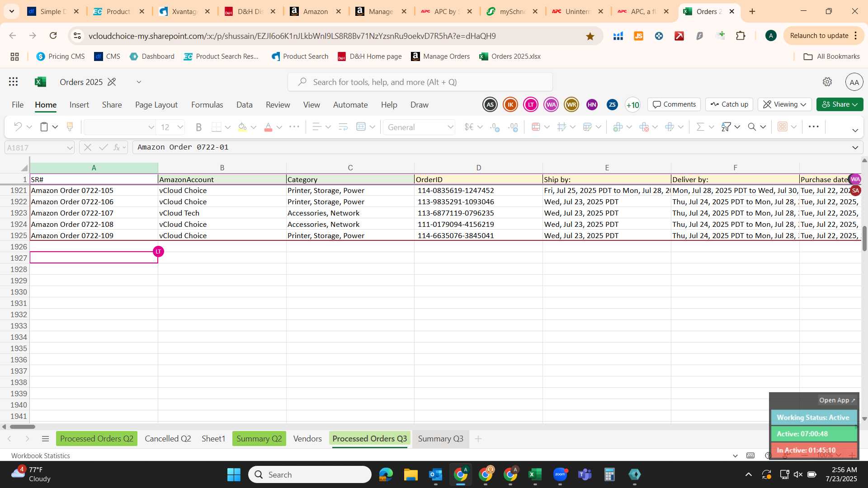The width and height of the screenshot is (868, 488).
Task: Click the Find magnifier icon
Action: [752, 127]
